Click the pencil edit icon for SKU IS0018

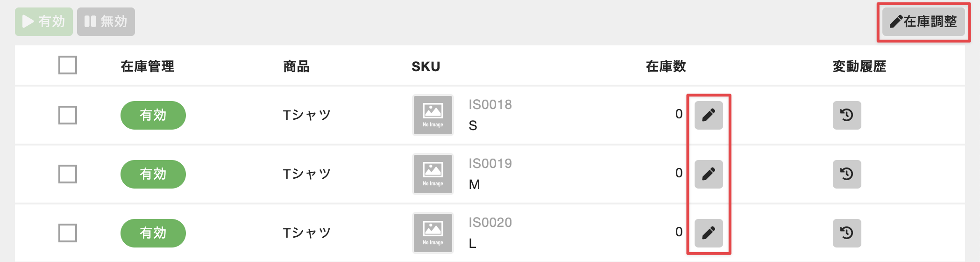click(708, 115)
